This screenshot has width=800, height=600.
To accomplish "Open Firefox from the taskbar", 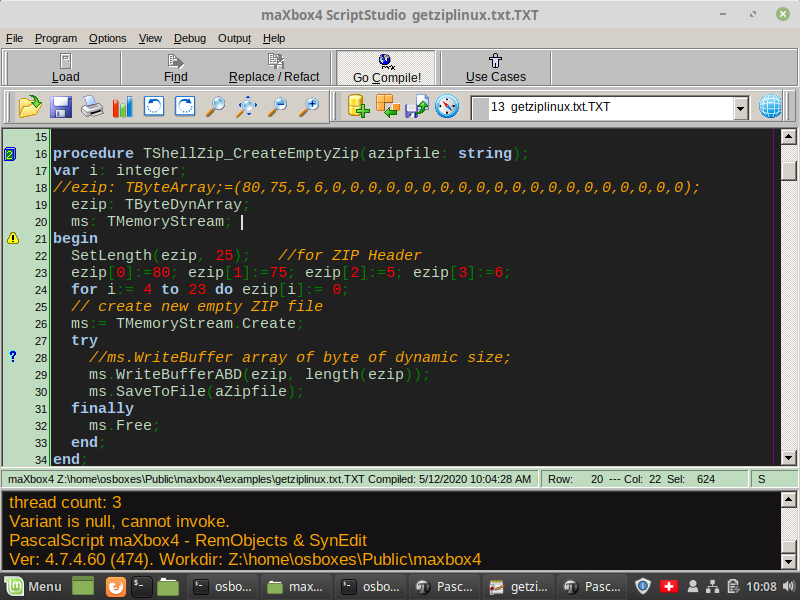I will pyautogui.click(x=115, y=586).
